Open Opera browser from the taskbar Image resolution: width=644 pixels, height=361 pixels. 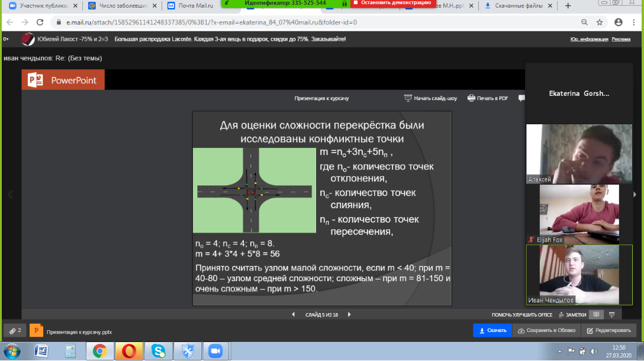coord(128,351)
